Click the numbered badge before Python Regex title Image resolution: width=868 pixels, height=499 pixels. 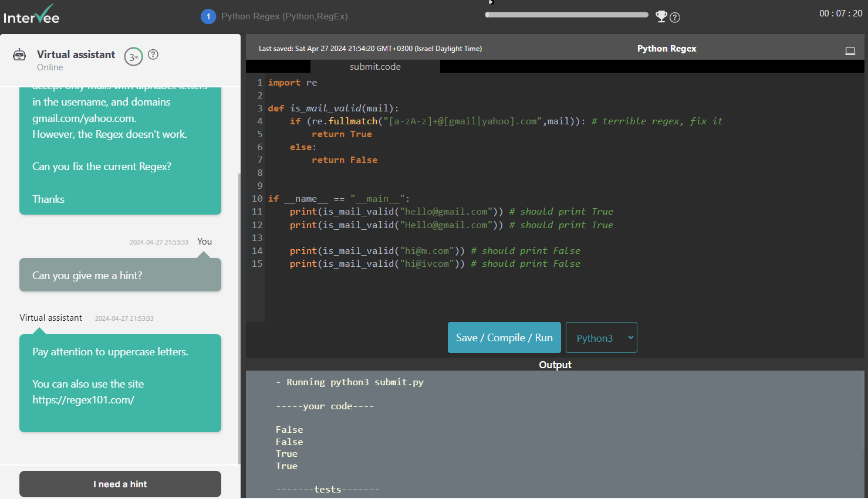pyautogui.click(x=208, y=16)
